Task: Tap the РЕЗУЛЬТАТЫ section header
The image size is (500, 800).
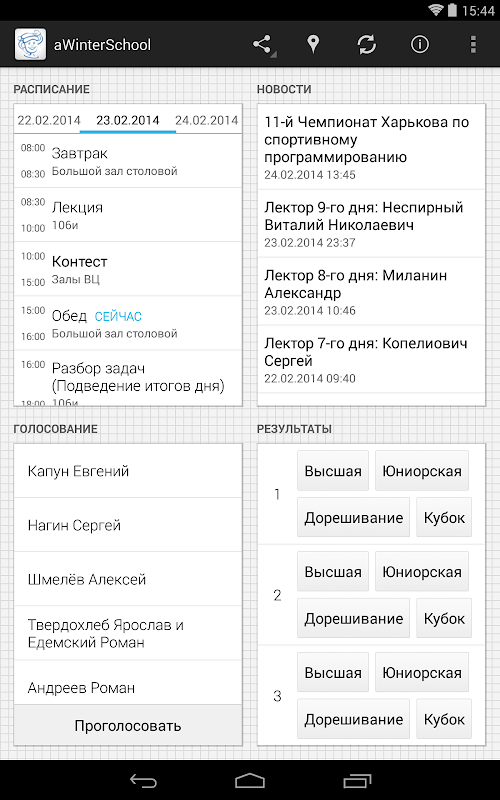Action: [294, 429]
